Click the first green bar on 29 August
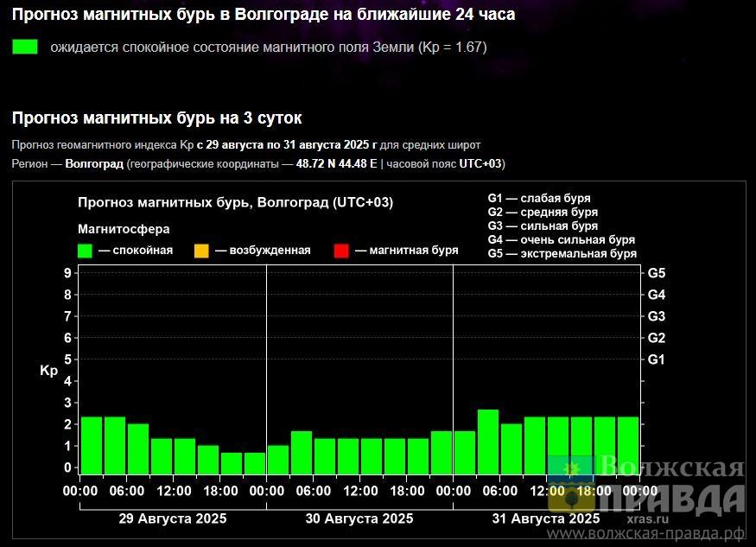 [x=91, y=444]
